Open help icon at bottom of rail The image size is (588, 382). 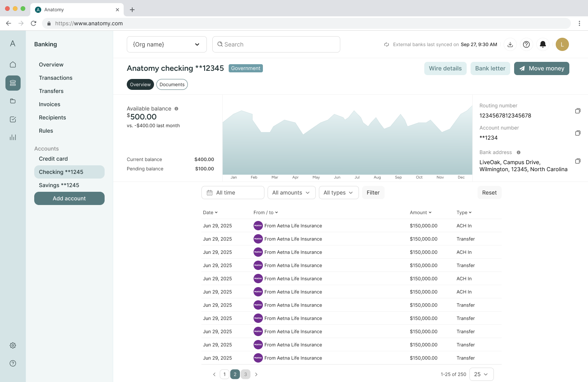[x=13, y=363]
